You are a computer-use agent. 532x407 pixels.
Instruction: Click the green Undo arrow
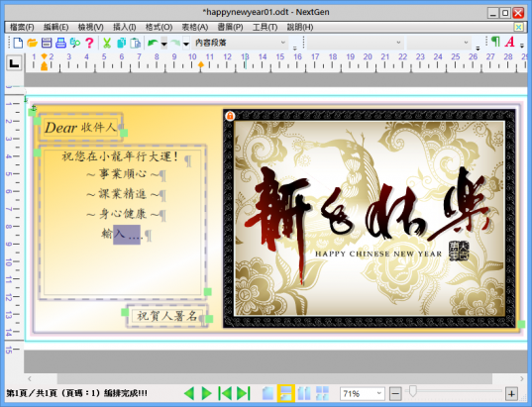tap(153, 43)
